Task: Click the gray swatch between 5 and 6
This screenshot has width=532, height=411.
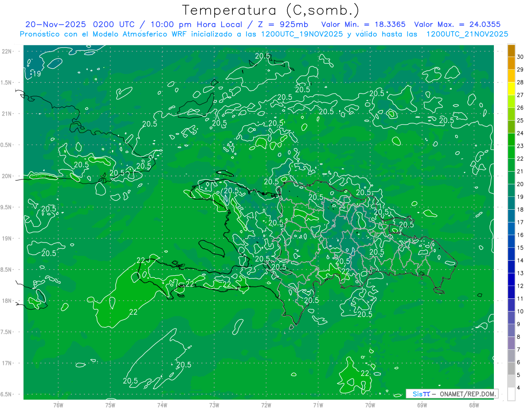Action: point(512,369)
